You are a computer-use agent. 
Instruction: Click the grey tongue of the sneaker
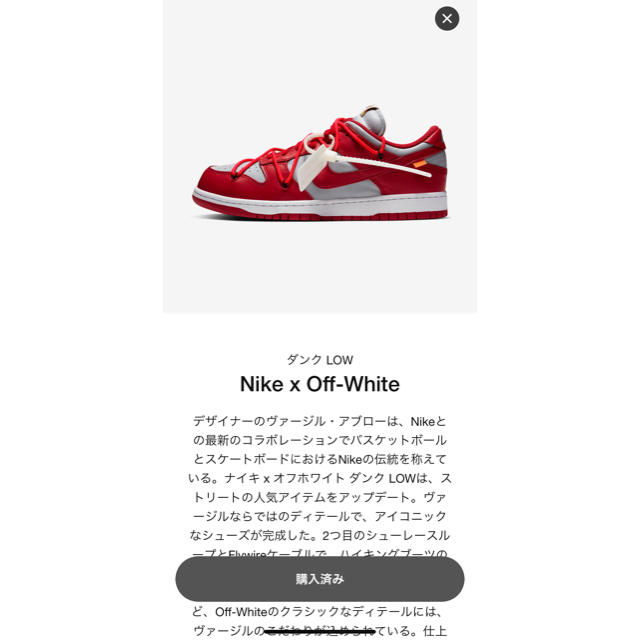369,120
